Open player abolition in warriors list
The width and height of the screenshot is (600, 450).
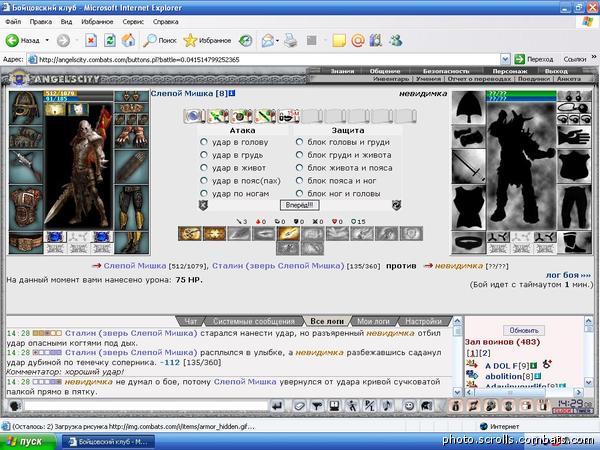(x=503, y=376)
